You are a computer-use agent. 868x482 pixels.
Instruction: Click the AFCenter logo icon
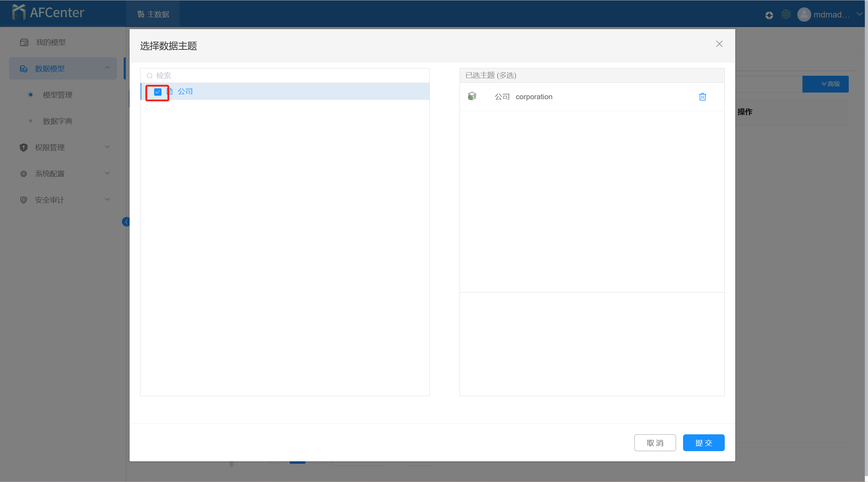(19, 13)
